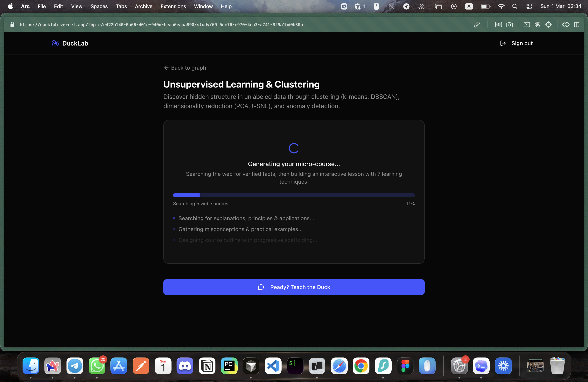This screenshot has width=588, height=382.
Task: Open the extensions puzzle icon
Action: (565, 25)
